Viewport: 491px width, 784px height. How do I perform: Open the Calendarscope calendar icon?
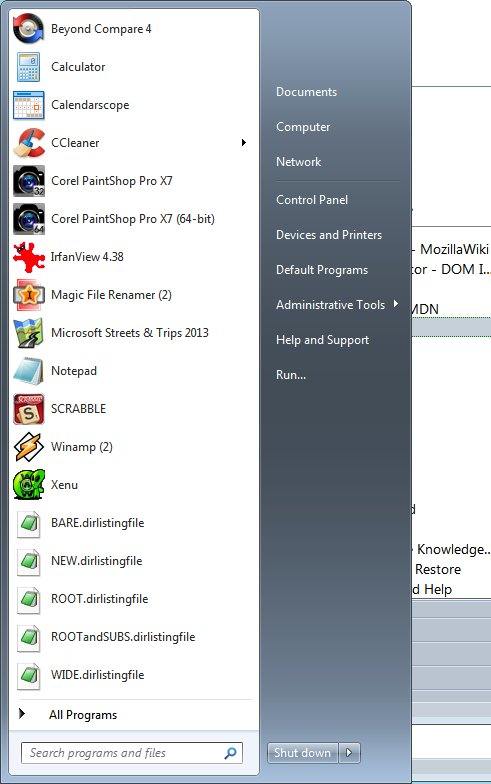28,104
